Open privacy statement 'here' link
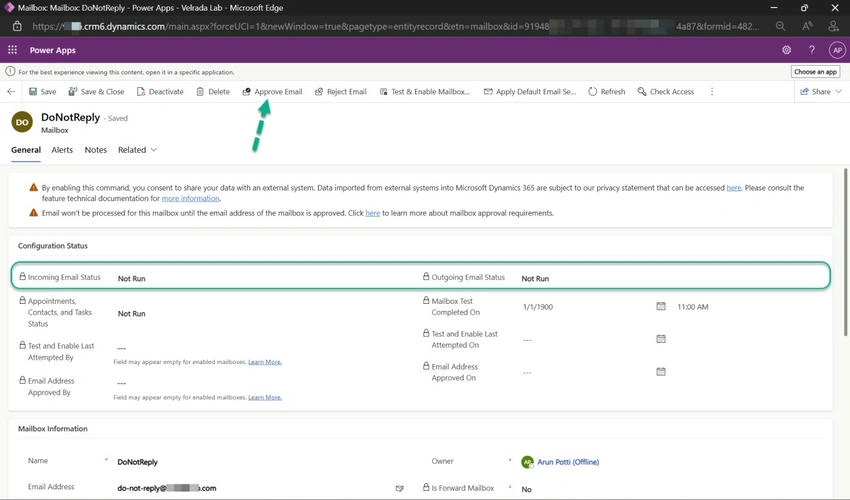The width and height of the screenshot is (850, 500). tap(733, 188)
